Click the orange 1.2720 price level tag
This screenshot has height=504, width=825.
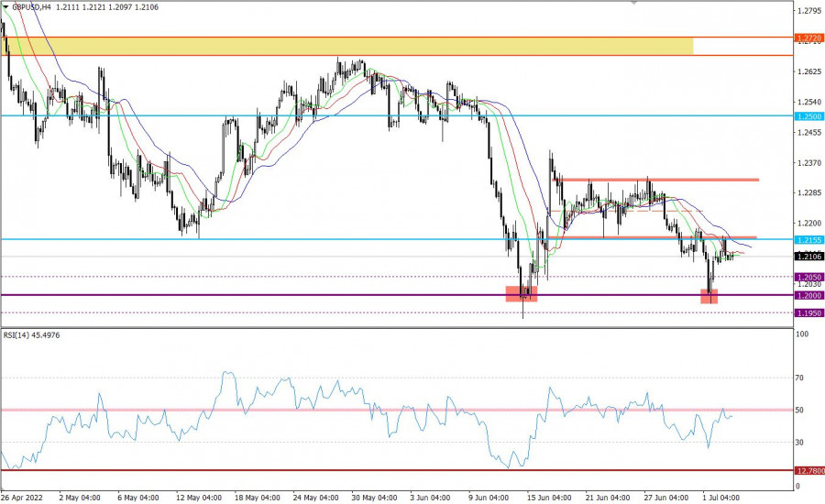[809, 38]
